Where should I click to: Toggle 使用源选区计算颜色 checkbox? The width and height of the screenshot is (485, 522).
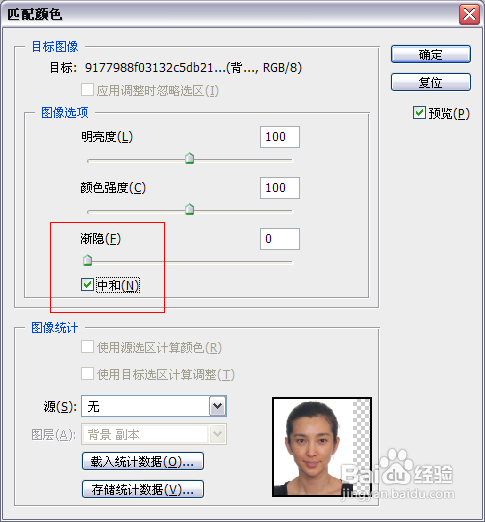(x=87, y=347)
